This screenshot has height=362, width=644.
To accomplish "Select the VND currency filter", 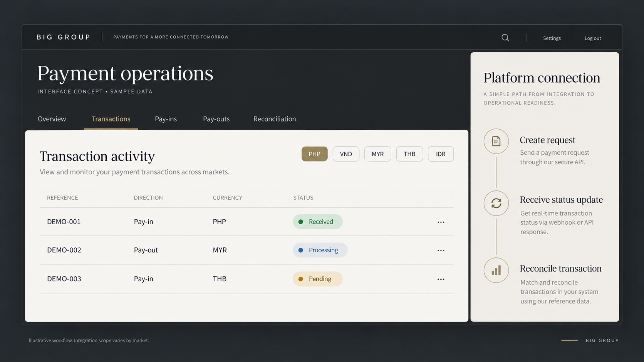I will pos(346,154).
